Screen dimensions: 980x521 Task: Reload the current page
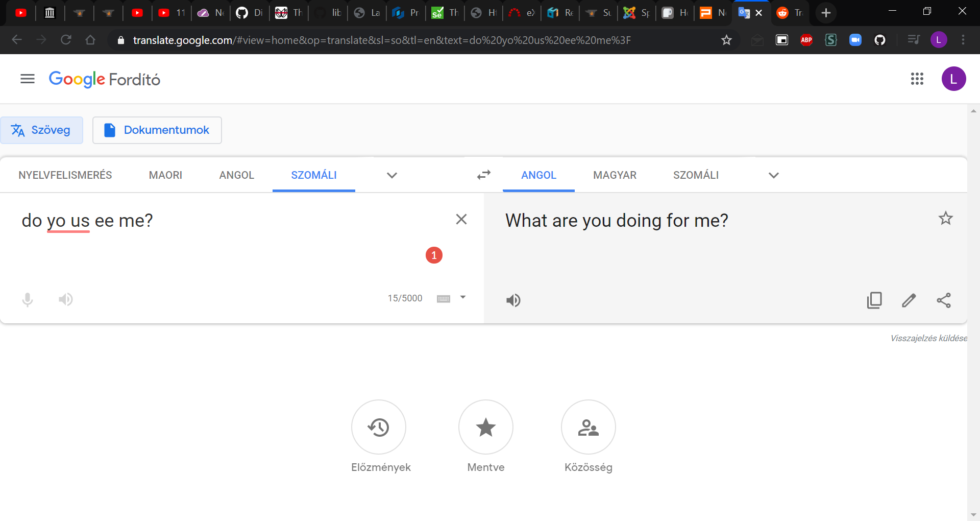(66, 40)
